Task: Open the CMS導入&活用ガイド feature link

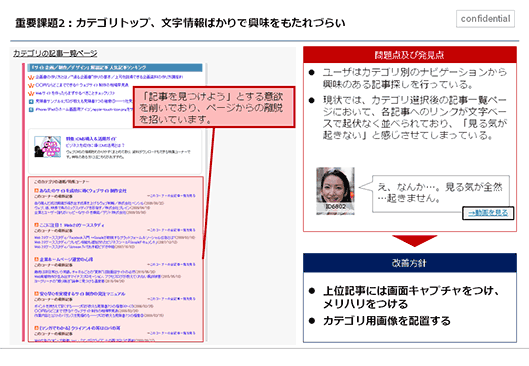Action: pyautogui.click(x=91, y=139)
